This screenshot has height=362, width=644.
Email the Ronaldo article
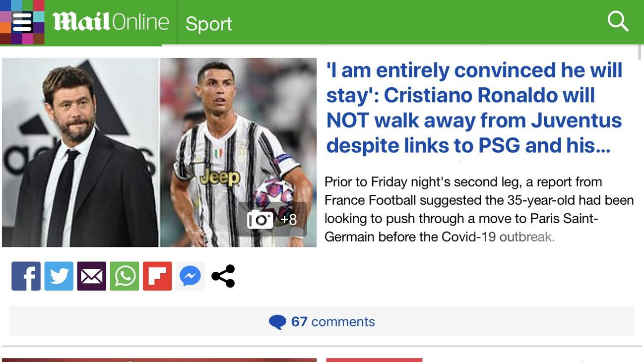[91, 276]
